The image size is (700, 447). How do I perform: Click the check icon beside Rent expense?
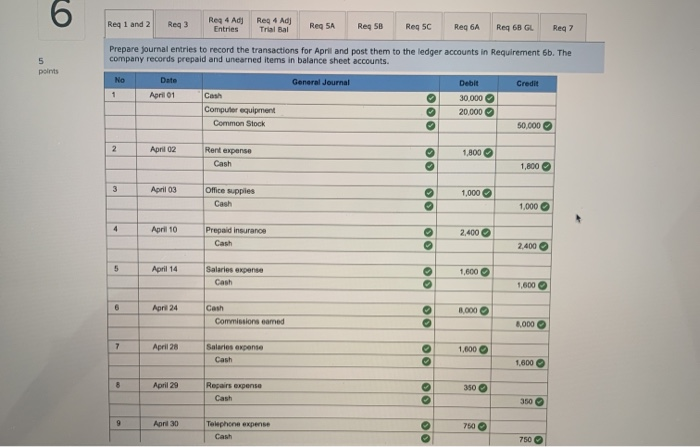pos(430,153)
